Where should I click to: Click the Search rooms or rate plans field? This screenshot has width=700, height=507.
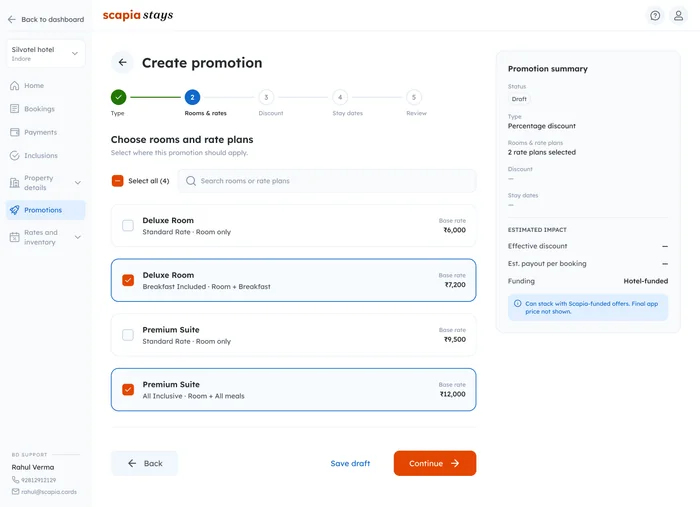pyautogui.click(x=327, y=181)
